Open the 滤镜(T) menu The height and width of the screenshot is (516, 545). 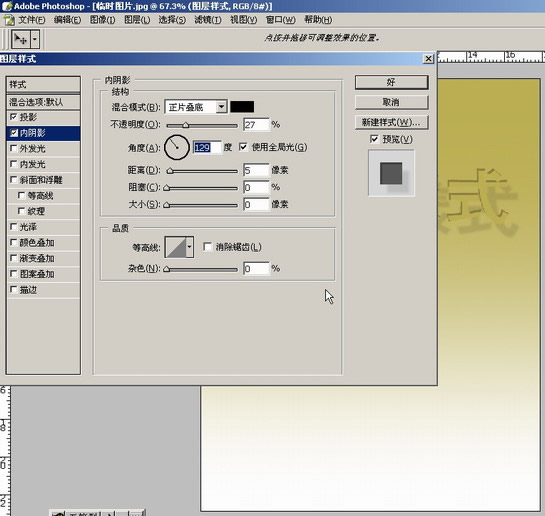click(x=208, y=20)
